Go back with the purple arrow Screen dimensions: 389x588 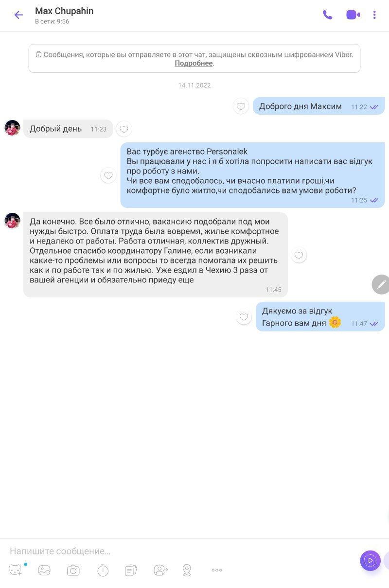coord(18,15)
